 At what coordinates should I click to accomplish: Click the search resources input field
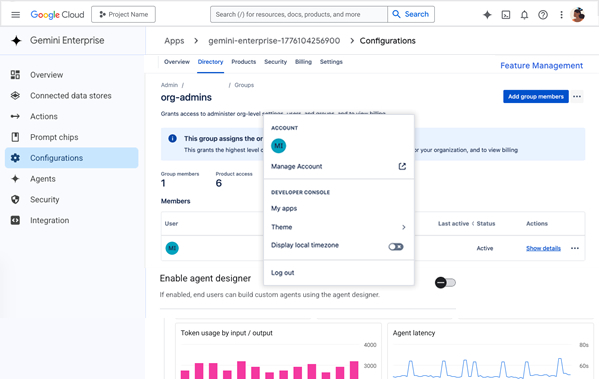point(299,15)
